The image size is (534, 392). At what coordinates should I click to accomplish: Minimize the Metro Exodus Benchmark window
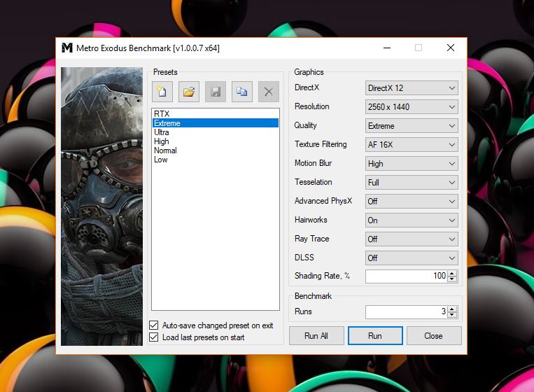(x=387, y=48)
